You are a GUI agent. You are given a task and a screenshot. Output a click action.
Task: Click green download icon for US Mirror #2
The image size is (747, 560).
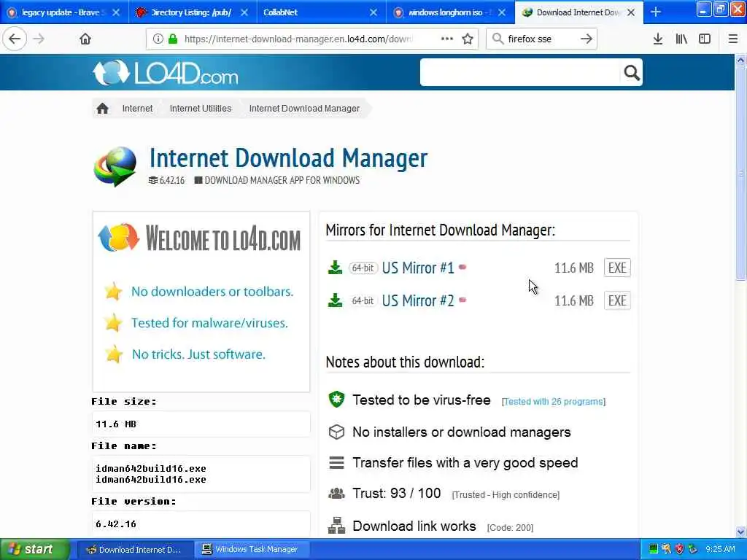(336, 300)
